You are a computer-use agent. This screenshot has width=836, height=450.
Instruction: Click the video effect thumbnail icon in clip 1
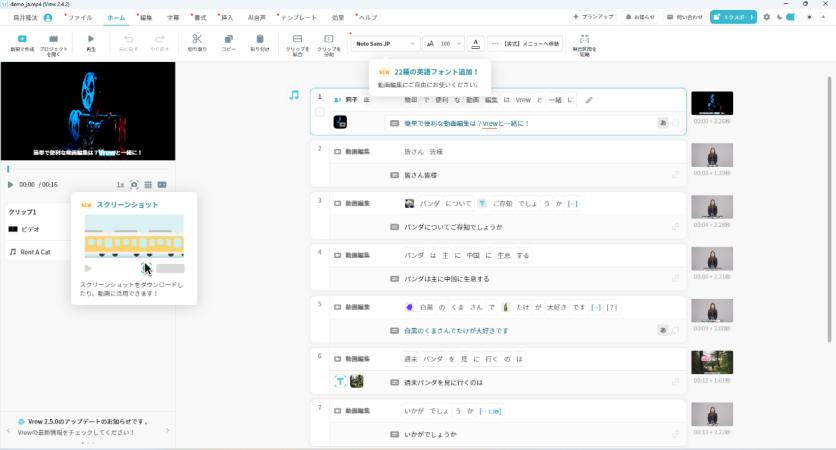pyautogui.click(x=340, y=122)
